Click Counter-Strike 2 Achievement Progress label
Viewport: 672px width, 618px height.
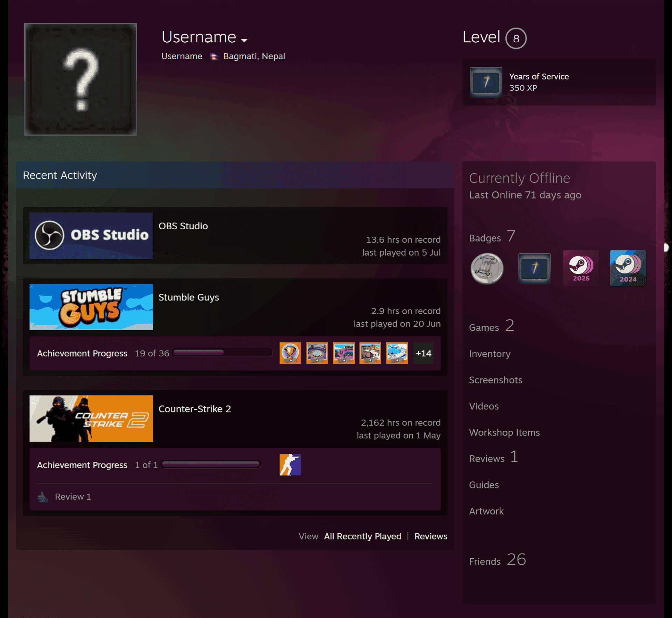tap(82, 465)
